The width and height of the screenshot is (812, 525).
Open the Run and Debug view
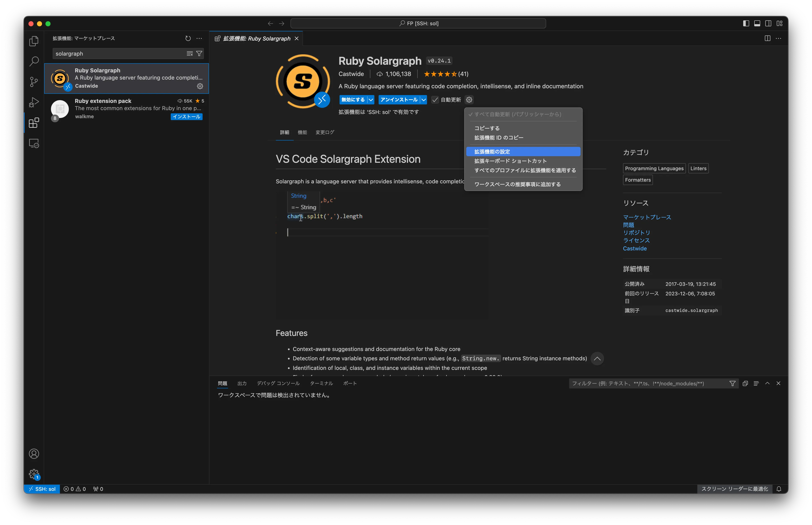coord(34,102)
